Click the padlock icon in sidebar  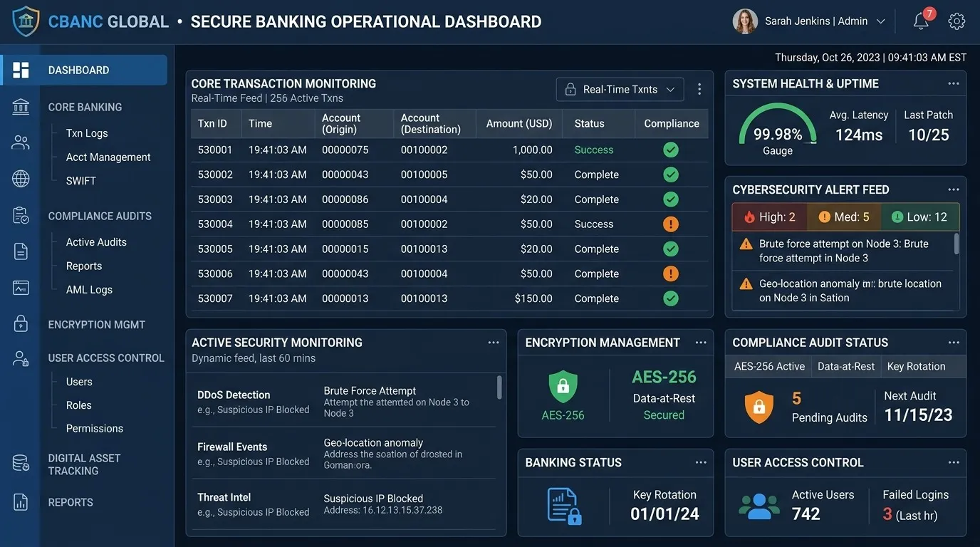(x=21, y=323)
